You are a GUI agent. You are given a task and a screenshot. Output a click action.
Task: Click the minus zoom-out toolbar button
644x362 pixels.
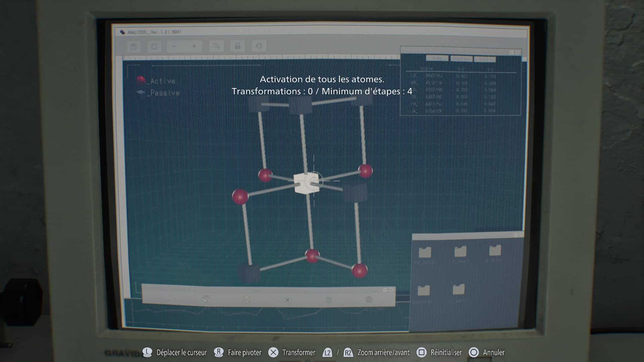(174, 46)
